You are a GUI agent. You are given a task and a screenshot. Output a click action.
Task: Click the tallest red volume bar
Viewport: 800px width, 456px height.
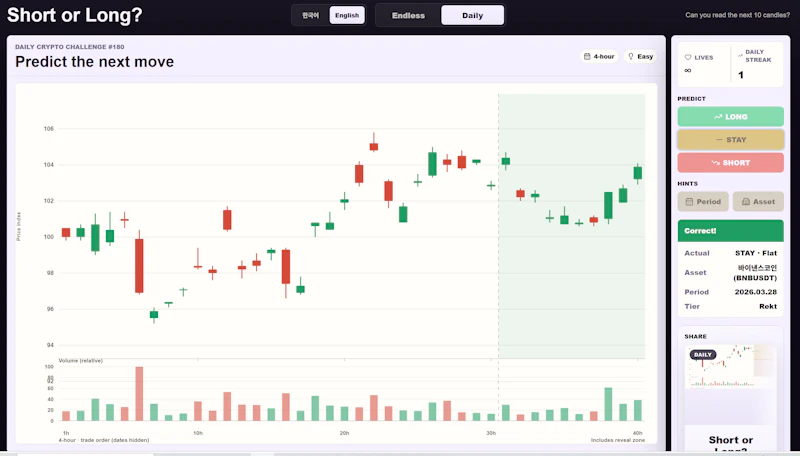(139, 394)
